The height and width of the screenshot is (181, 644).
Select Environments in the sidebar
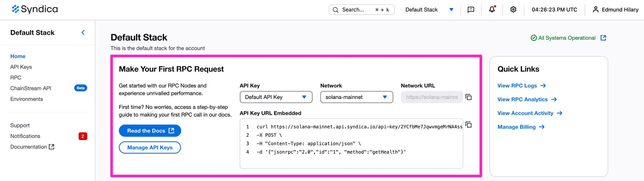(27, 99)
